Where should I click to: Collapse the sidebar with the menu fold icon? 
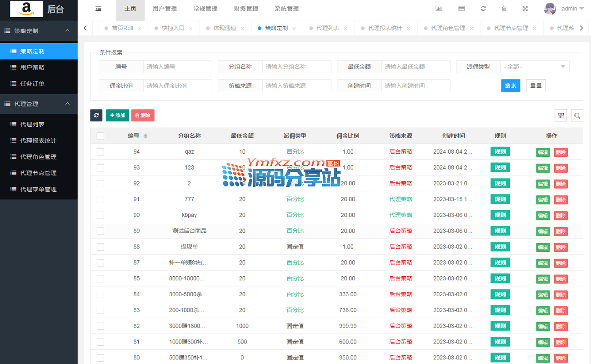98,9
